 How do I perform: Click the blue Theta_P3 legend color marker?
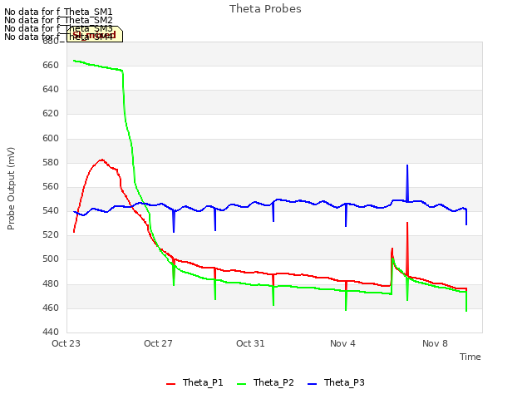pyautogui.click(x=312, y=384)
